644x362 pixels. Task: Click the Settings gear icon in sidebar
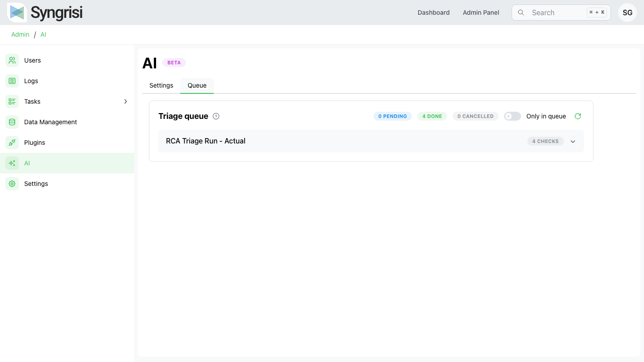pos(12,184)
